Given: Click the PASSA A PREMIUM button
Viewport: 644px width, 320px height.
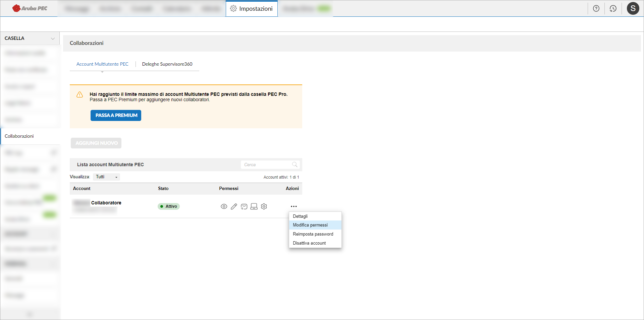Looking at the screenshot, I should (x=116, y=115).
